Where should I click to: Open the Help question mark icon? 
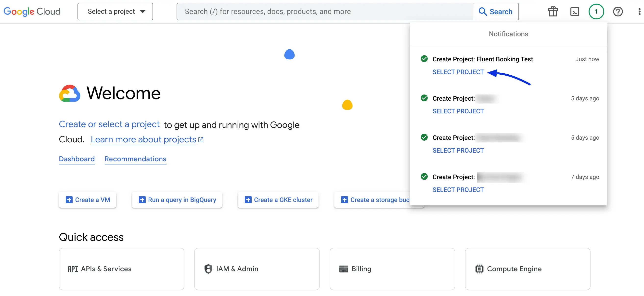click(618, 12)
